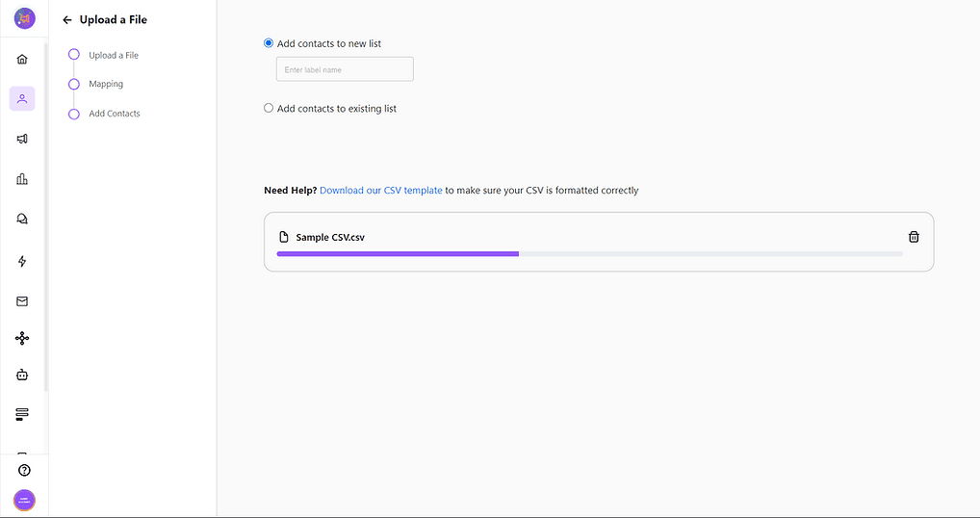This screenshot has width=980, height=518.
Task: Open the automation lightning bolt icon
Action: [x=22, y=261]
